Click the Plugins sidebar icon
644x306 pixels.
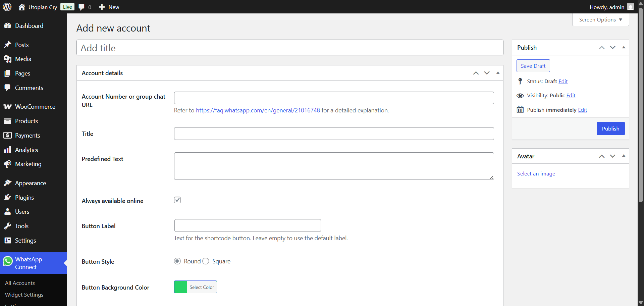tap(8, 197)
